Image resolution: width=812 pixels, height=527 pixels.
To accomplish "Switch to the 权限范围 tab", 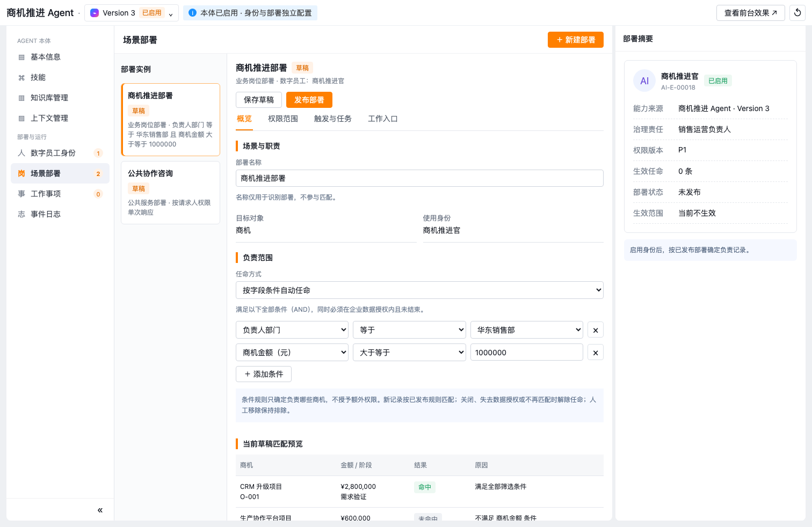I will 283,119.
